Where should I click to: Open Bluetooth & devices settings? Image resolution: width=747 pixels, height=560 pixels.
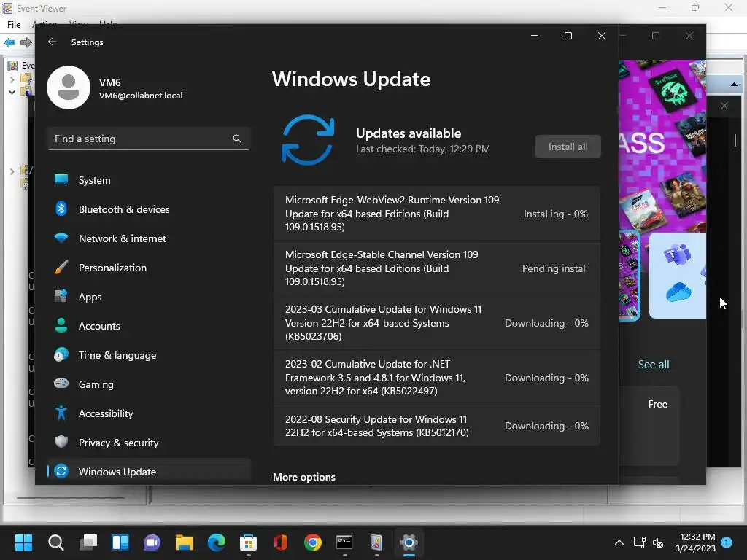pos(124,209)
